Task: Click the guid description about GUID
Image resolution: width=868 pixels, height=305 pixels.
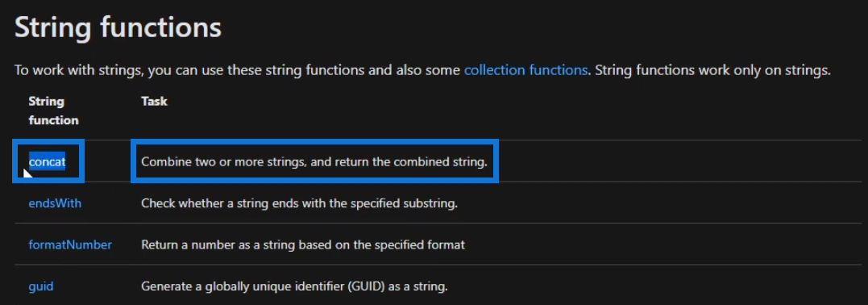Action: coord(294,286)
